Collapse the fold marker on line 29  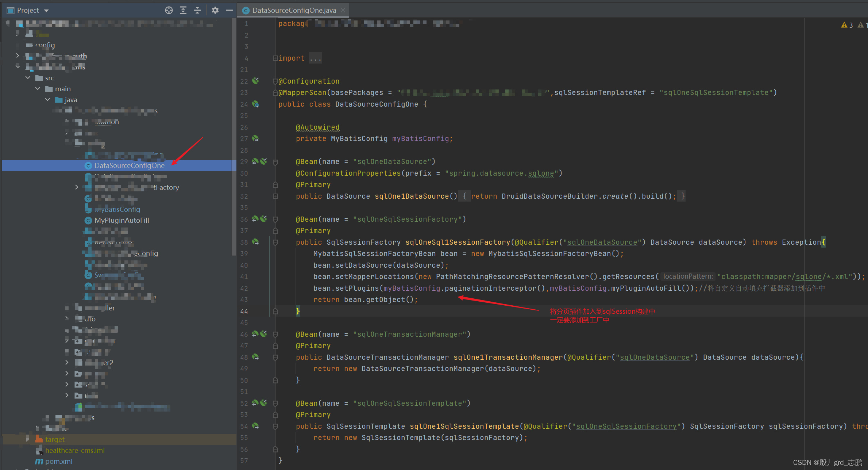pyautogui.click(x=275, y=162)
